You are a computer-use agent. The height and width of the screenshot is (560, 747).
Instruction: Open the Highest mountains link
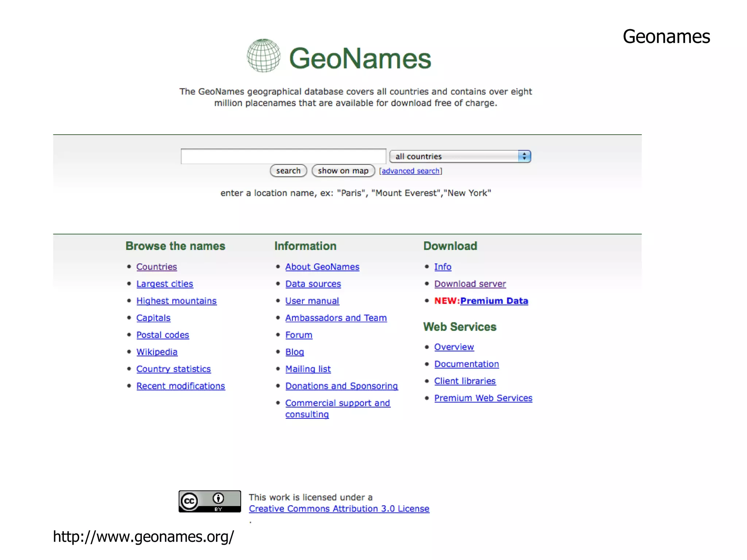[177, 301]
